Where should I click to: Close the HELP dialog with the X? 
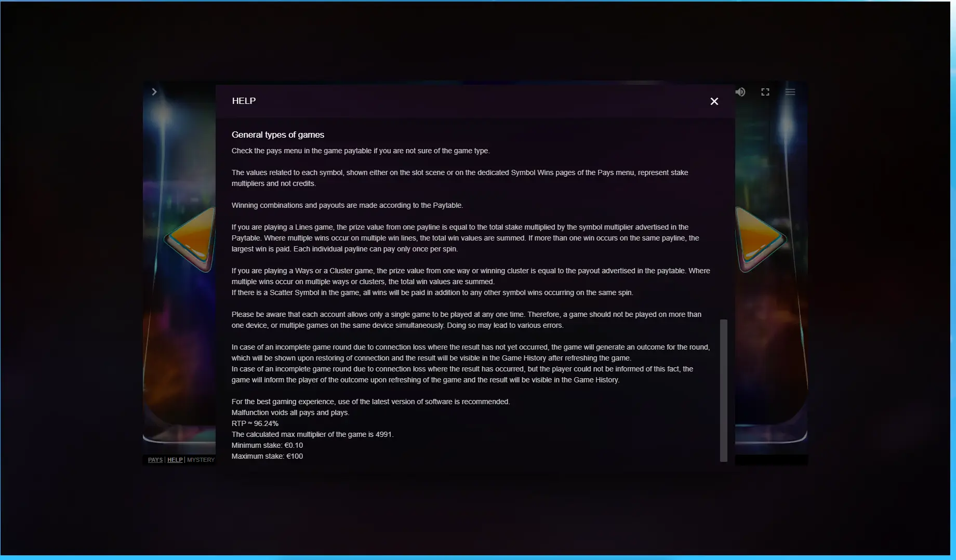(714, 101)
